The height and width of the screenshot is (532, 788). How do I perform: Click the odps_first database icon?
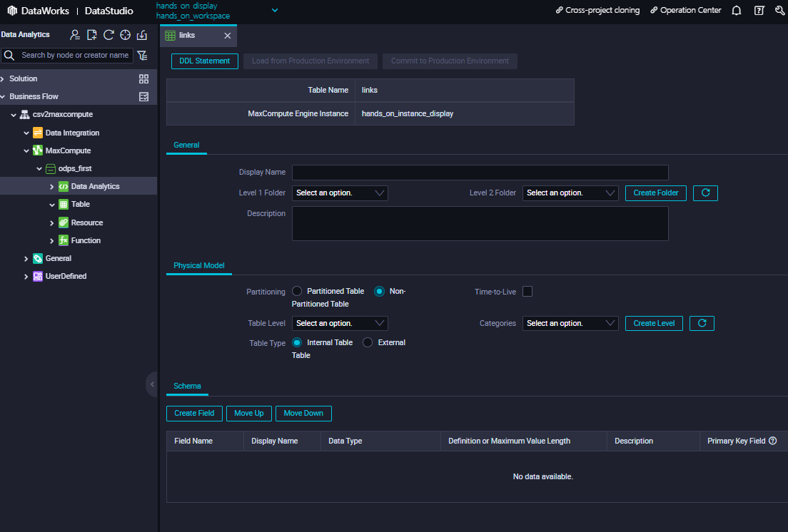pos(51,168)
